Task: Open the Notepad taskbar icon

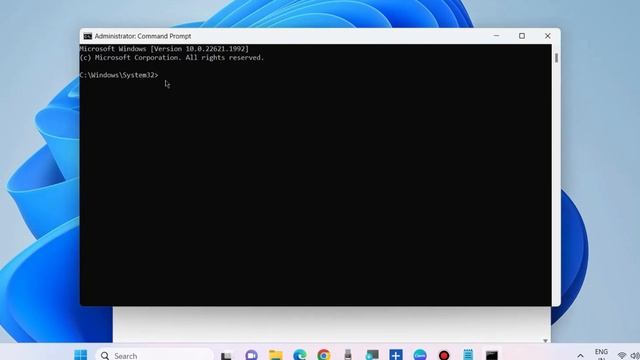Action: coord(468,355)
